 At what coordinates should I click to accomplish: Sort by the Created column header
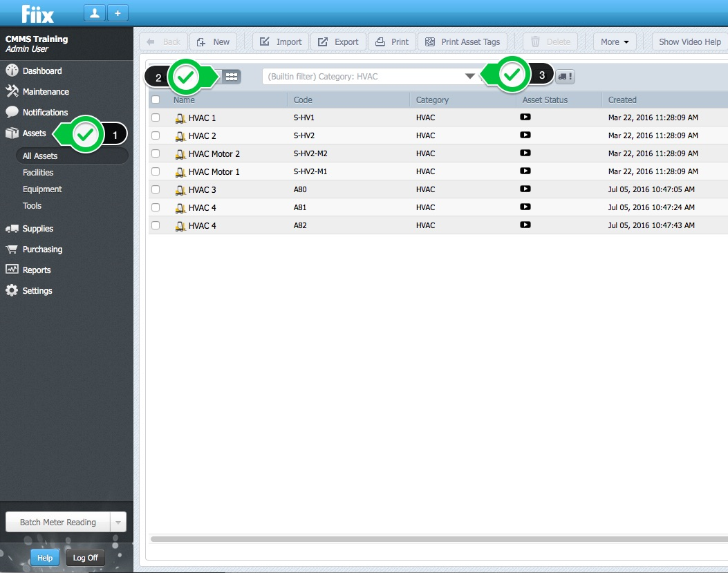[x=622, y=100]
